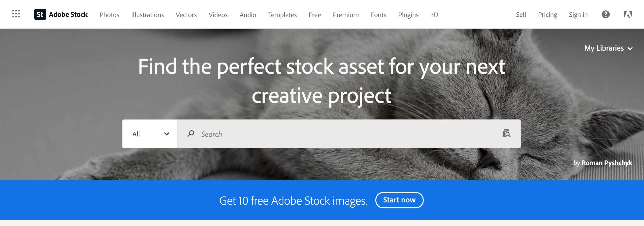Open the help icon in the header
The image size is (644, 226).
[605, 15]
